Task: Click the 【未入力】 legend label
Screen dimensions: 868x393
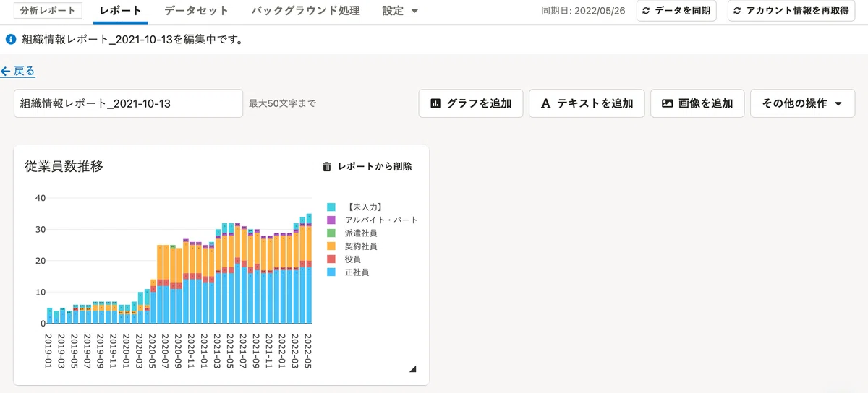Action: pos(364,207)
